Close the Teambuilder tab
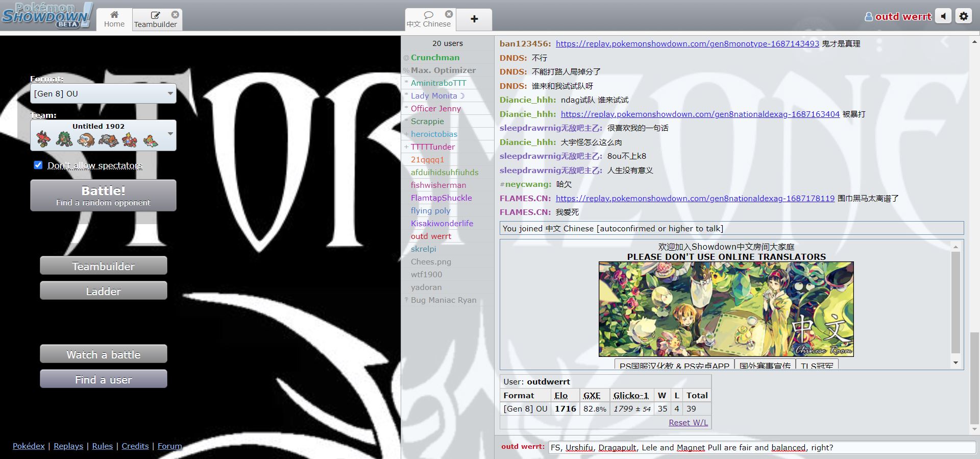Image resolution: width=980 pixels, height=459 pixels. pyautogui.click(x=175, y=14)
